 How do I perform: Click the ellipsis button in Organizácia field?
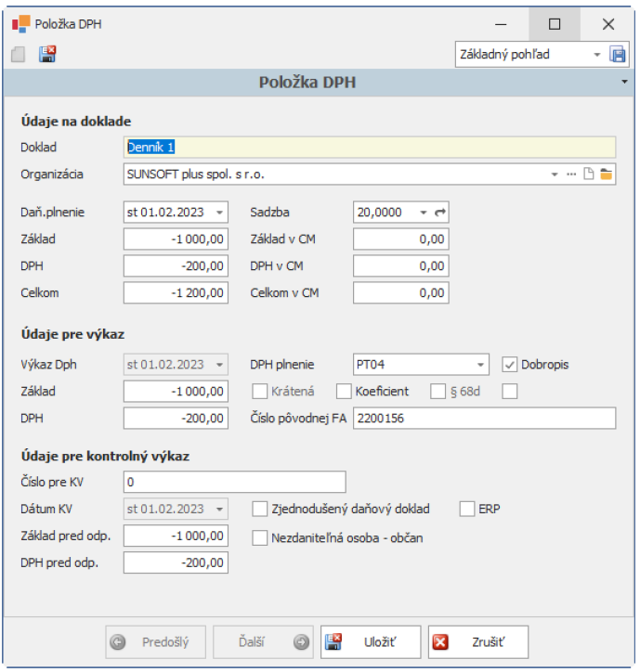point(571,174)
